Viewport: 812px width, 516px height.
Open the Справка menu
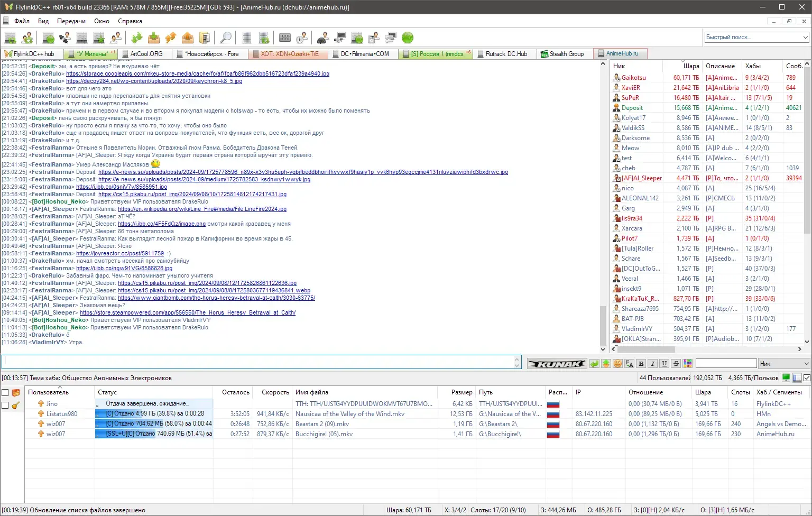[130, 21]
